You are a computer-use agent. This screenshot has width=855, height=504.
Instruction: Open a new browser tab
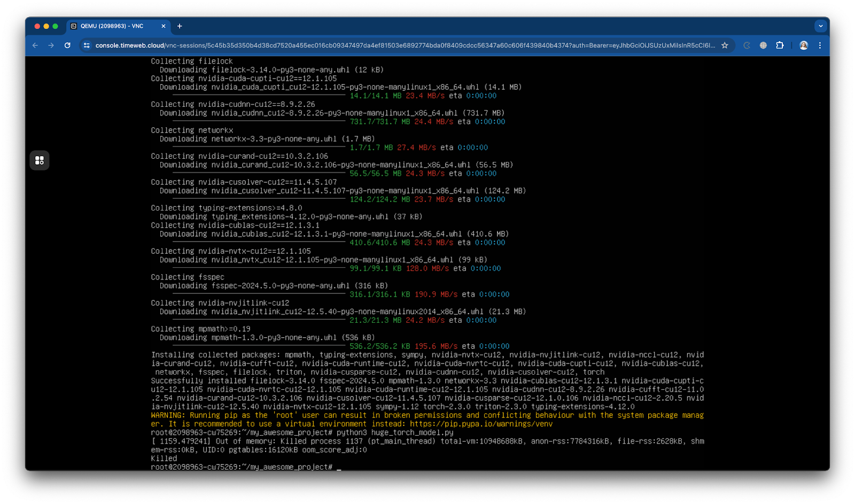click(x=180, y=26)
